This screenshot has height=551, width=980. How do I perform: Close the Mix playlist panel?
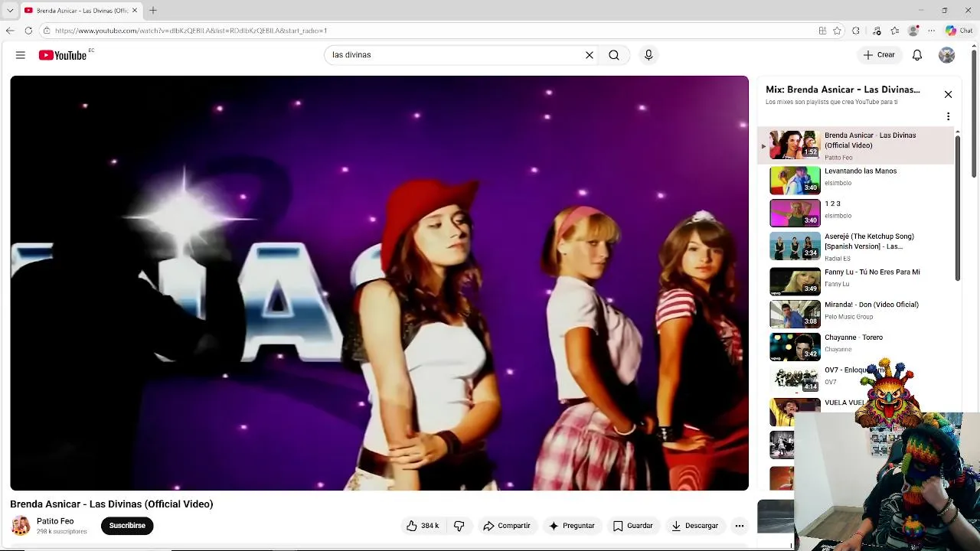948,94
